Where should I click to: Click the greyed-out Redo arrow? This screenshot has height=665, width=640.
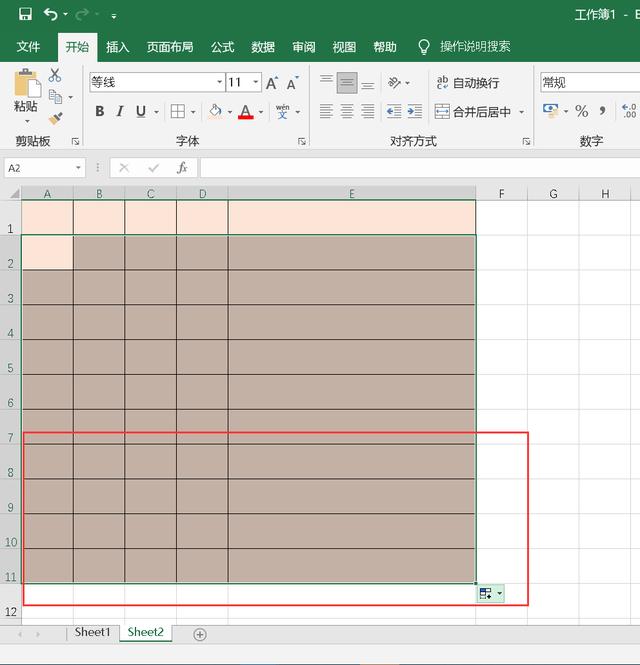coord(81,14)
